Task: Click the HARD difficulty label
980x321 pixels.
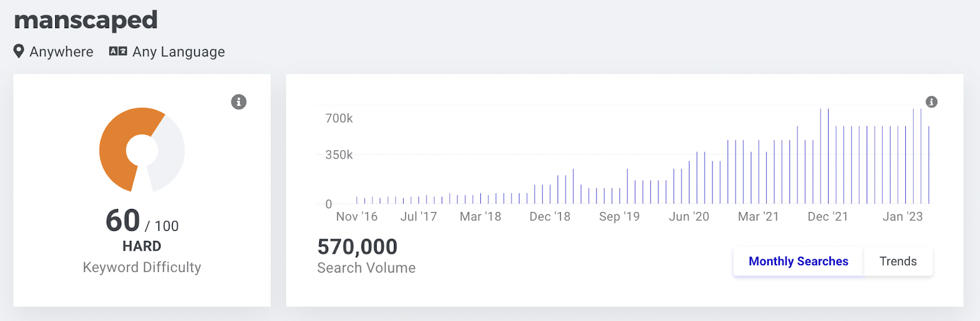Action: pyautogui.click(x=142, y=246)
